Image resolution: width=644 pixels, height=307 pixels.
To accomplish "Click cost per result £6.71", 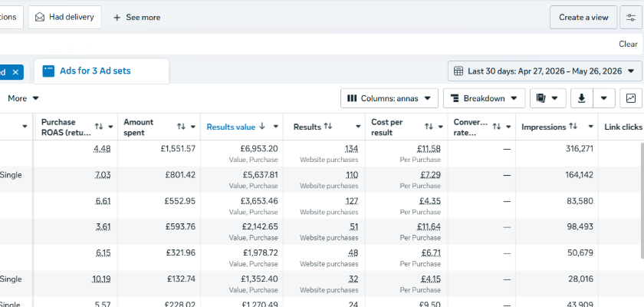I will (x=431, y=253).
